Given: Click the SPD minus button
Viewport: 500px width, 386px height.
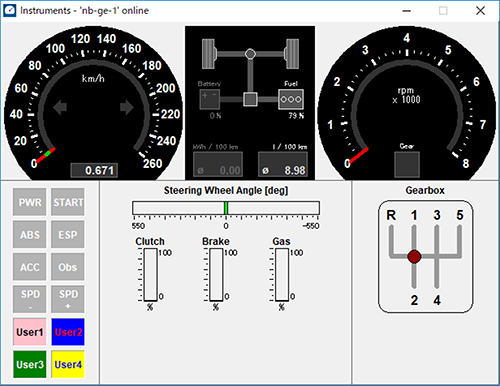Looking at the screenshot, I should [30, 299].
